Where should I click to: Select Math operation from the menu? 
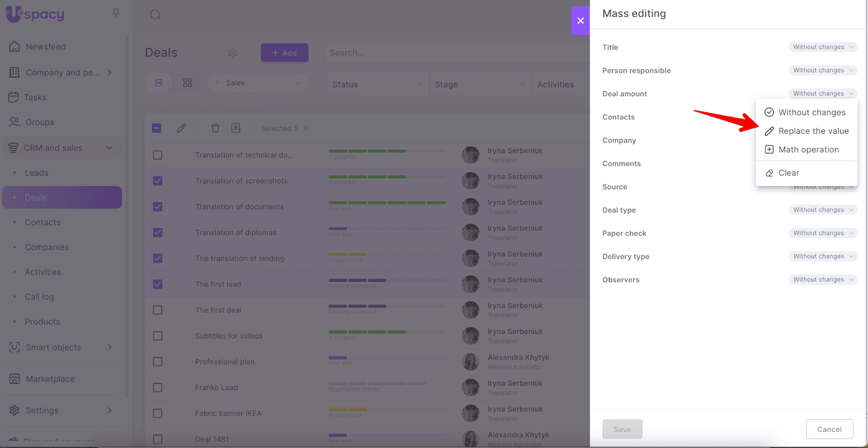click(x=808, y=150)
